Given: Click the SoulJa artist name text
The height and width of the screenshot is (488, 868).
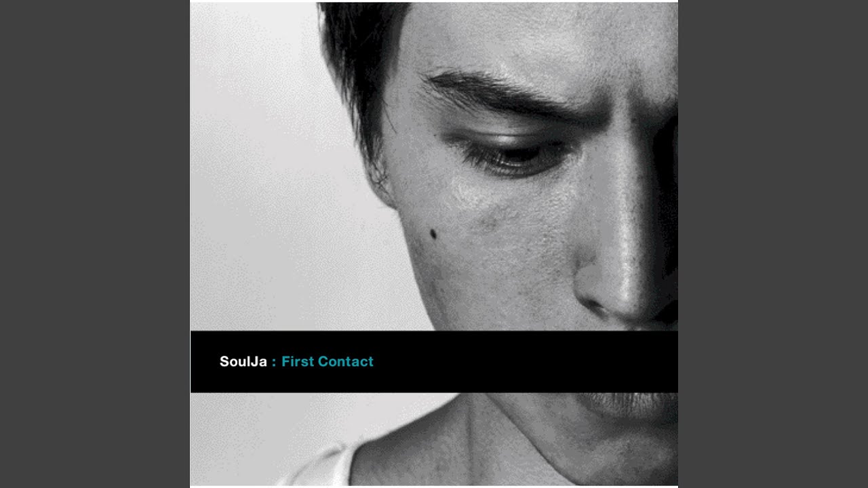Looking at the screenshot, I should (243, 362).
